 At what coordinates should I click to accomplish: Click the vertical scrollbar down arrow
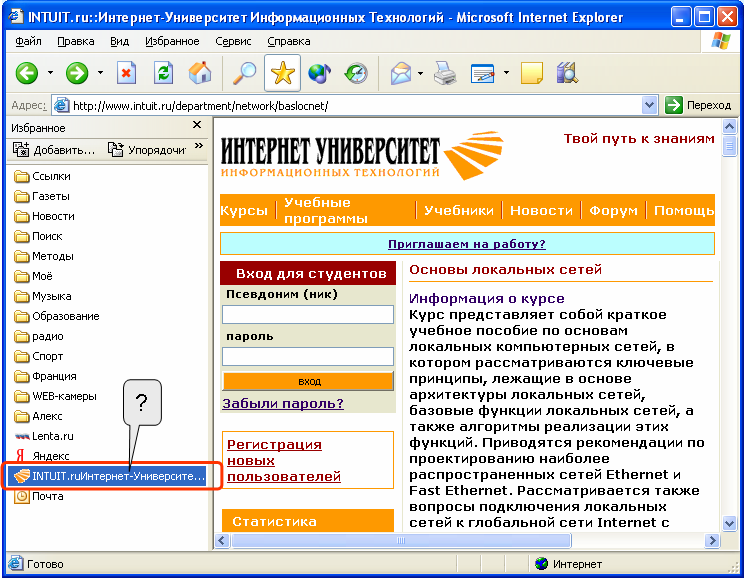click(x=729, y=523)
